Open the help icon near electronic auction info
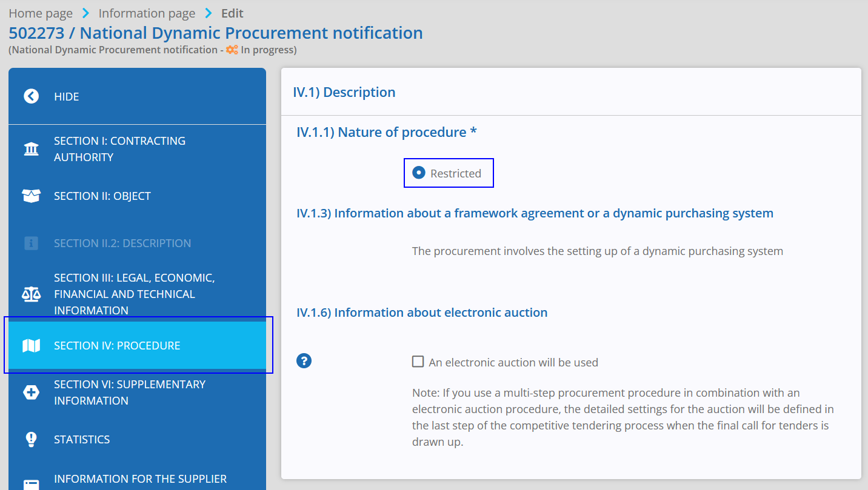This screenshot has width=868, height=490. click(304, 360)
